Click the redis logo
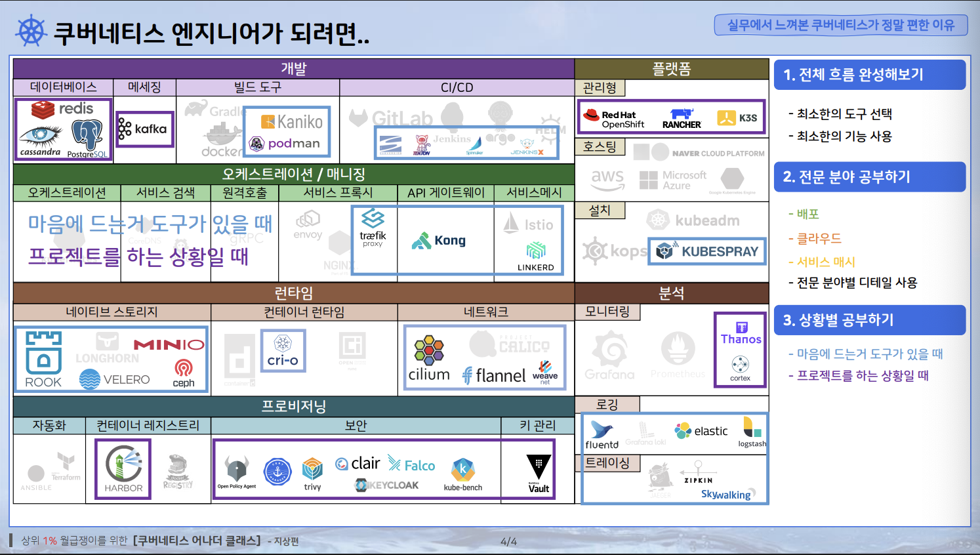 point(62,109)
